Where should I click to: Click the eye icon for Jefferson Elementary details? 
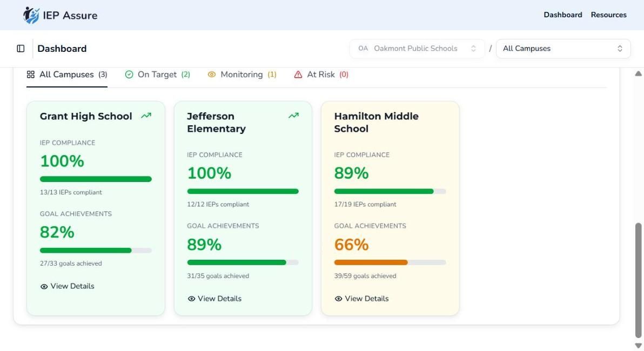click(x=191, y=299)
